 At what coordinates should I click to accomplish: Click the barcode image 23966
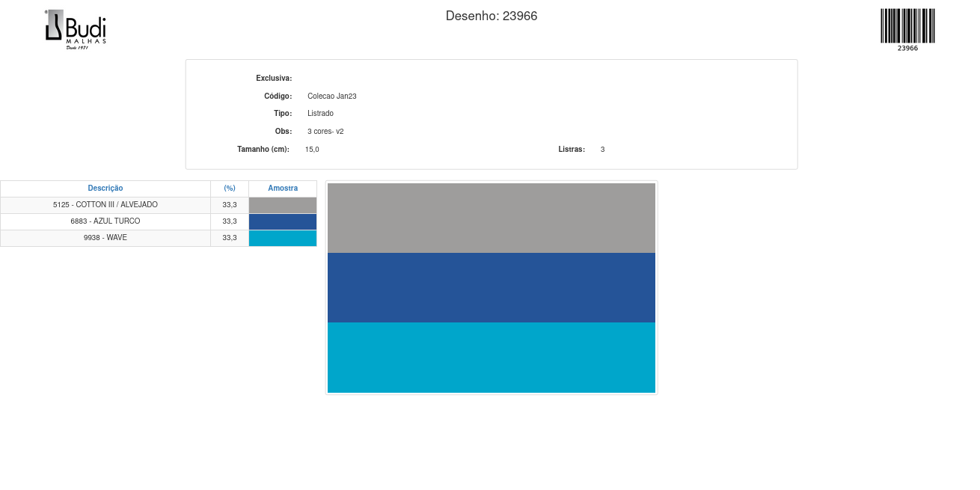[907, 27]
